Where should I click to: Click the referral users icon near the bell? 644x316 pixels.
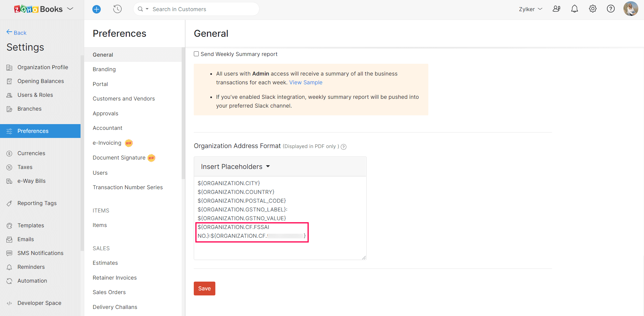pos(556,9)
